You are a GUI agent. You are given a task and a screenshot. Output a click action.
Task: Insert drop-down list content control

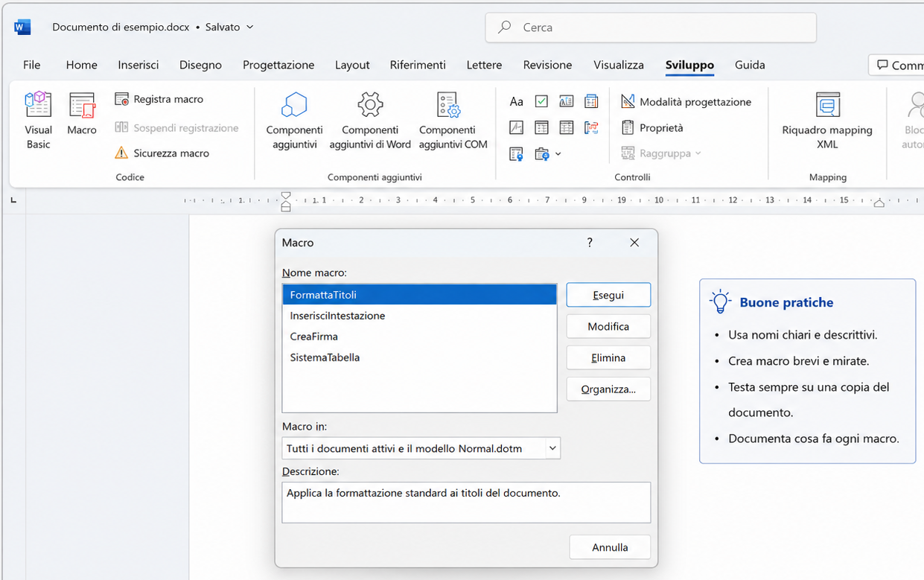tap(567, 127)
